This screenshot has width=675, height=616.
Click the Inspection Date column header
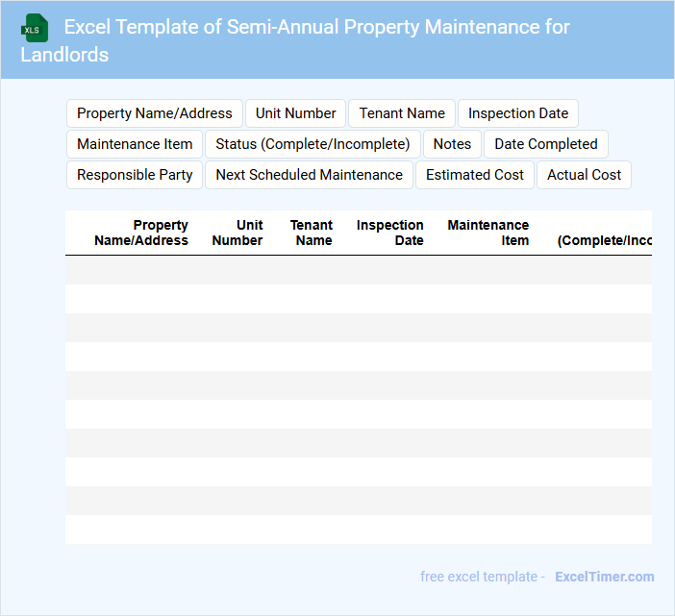pos(390,233)
